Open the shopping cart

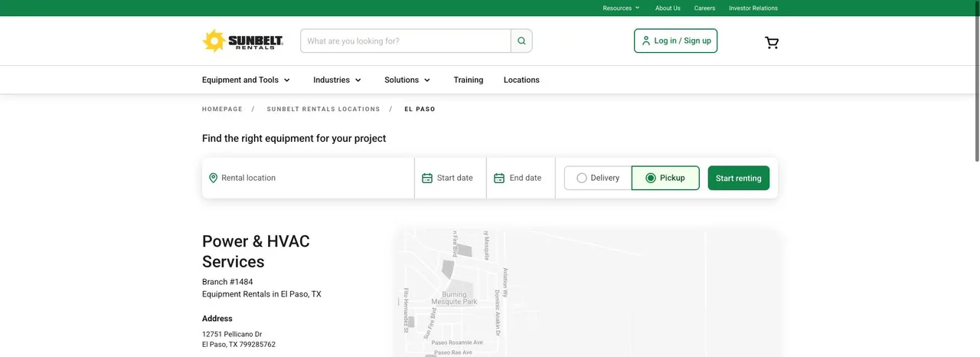[x=772, y=43]
